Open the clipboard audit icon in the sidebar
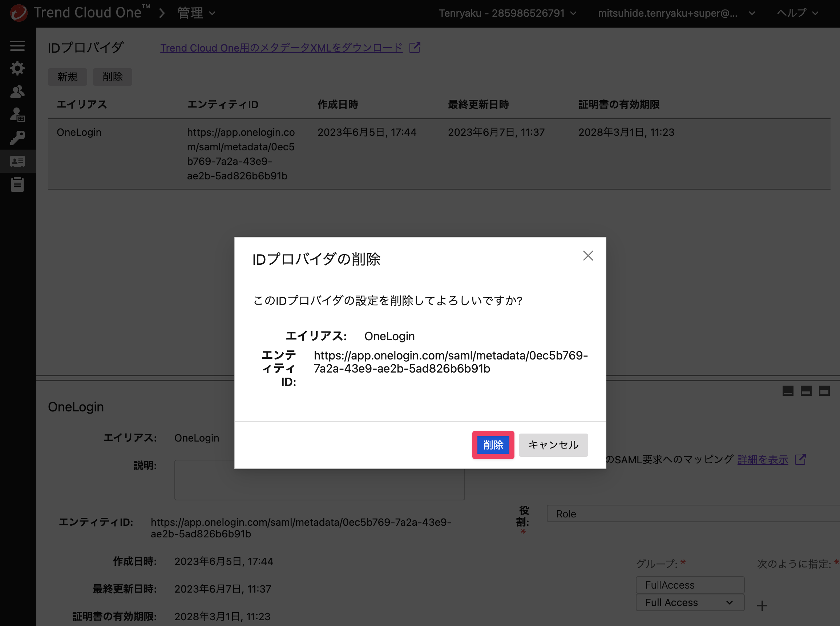 coord(17,184)
